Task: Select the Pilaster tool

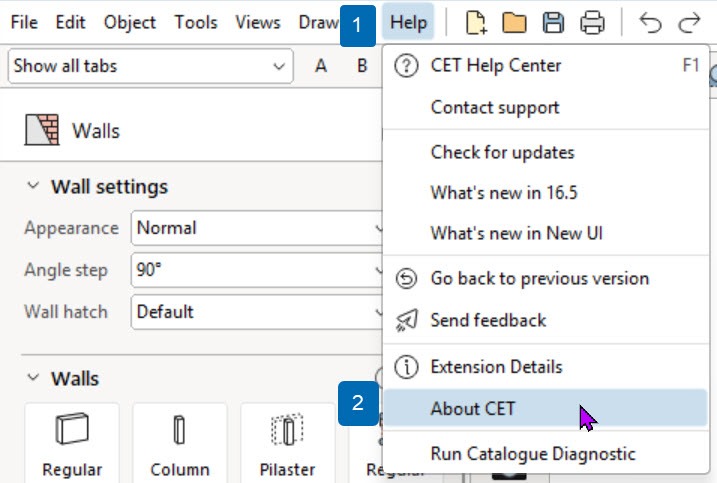Action: tap(287, 443)
